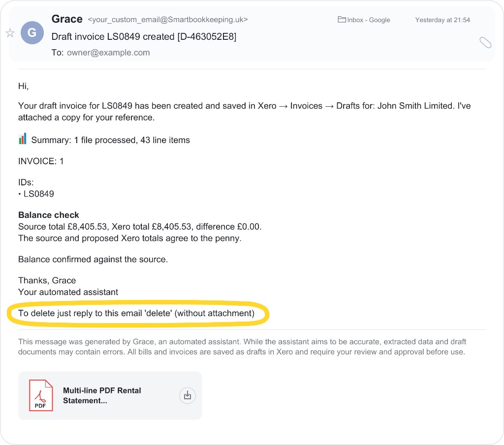Click the Balance check heading
The image size is (504, 445).
click(49, 215)
